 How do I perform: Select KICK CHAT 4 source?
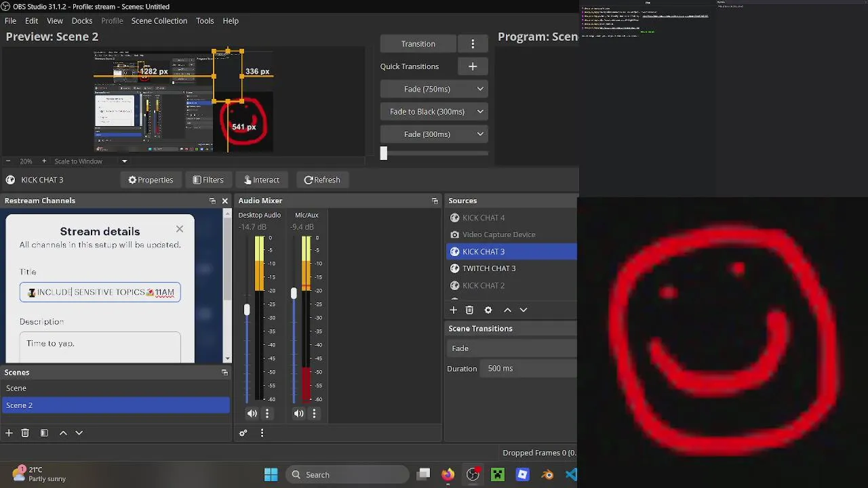(x=511, y=218)
